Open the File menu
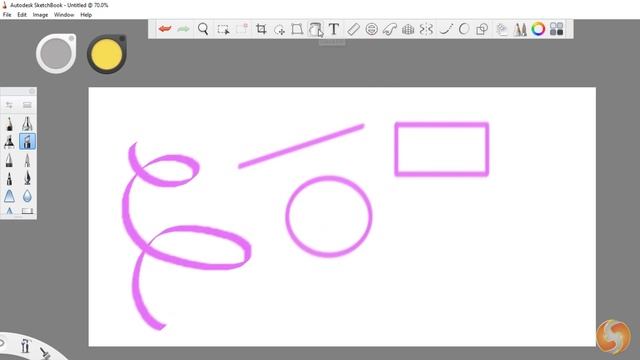640x360 pixels. pyautogui.click(x=7, y=15)
